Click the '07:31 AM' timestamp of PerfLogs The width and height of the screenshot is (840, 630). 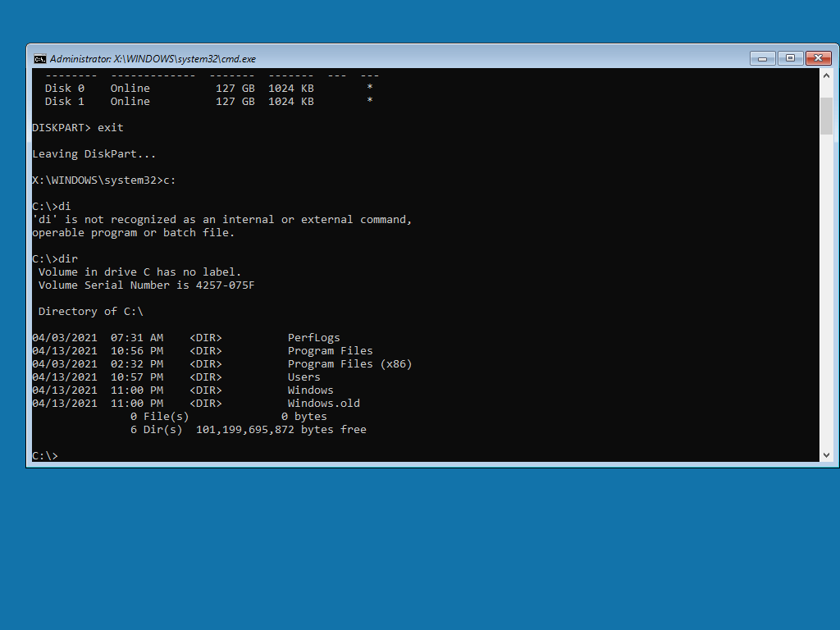click(137, 337)
